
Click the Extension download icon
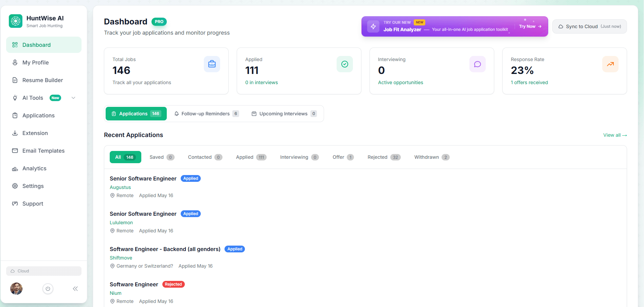click(15, 133)
